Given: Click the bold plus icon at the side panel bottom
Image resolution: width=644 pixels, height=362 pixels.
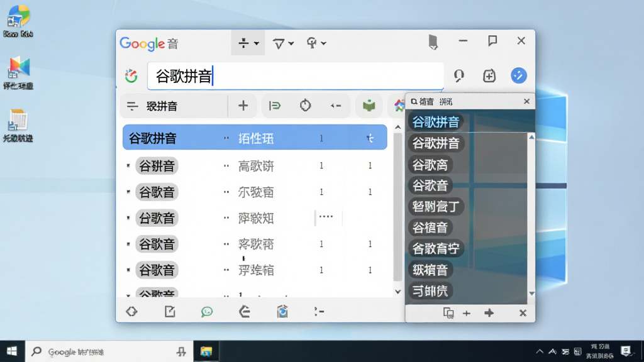Looking at the screenshot, I should coord(489,313).
